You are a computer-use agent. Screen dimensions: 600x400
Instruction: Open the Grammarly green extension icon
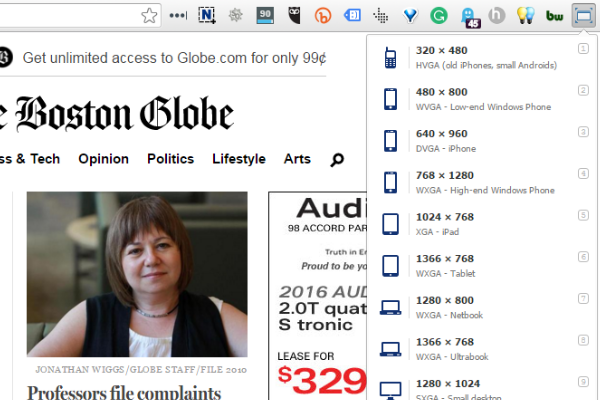(439, 15)
